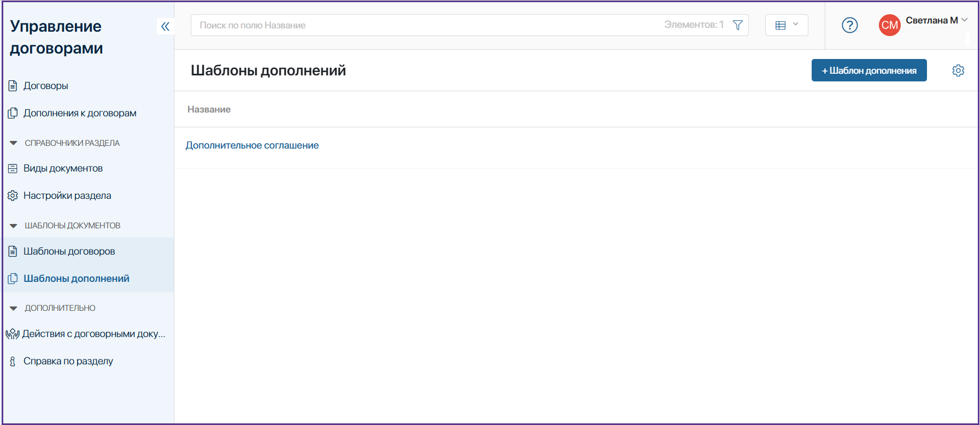Open the filter funnel in search bar

[737, 25]
